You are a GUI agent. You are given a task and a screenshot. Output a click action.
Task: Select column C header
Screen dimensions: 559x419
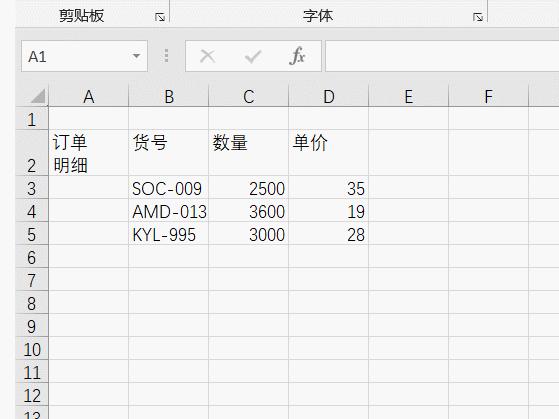(x=248, y=96)
